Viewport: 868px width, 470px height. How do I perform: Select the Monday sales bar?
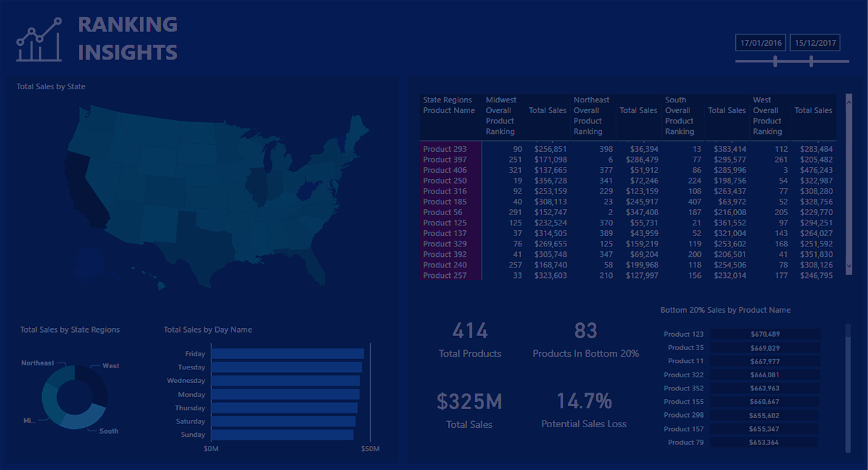coord(285,394)
